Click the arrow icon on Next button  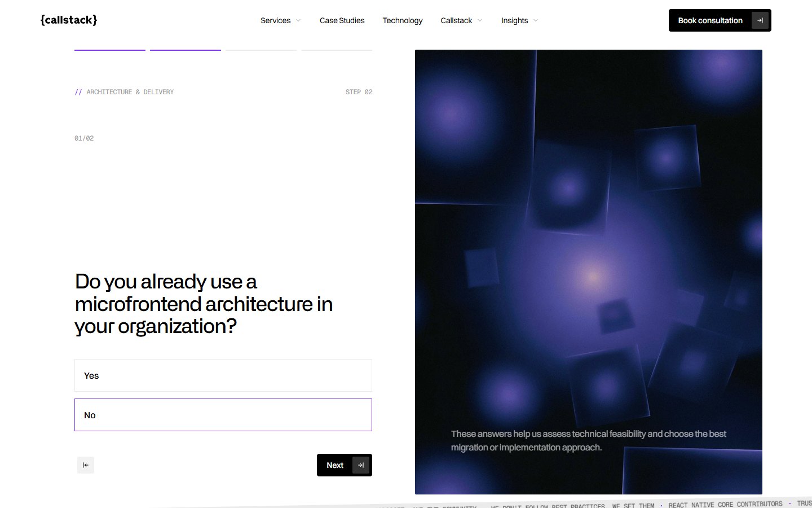tap(361, 465)
